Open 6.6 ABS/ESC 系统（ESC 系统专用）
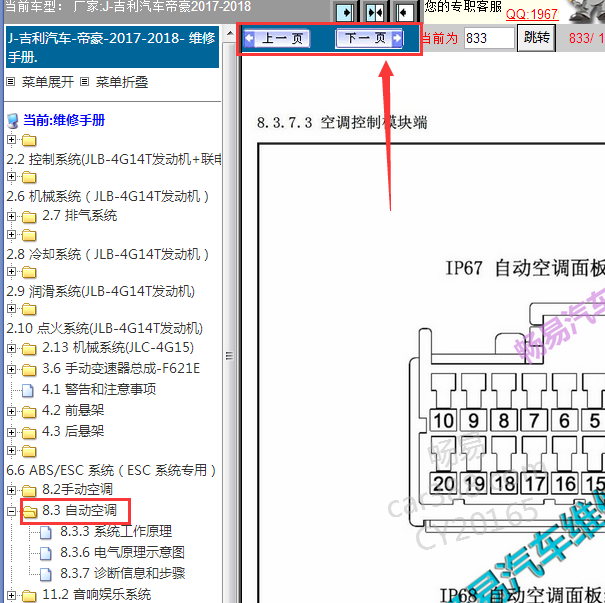The width and height of the screenshot is (605, 603). [111, 470]
